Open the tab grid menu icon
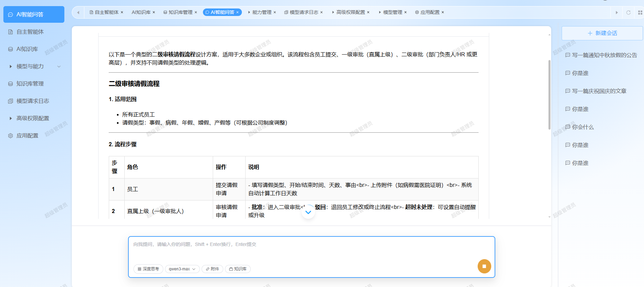Screen dimensions: 644x287 coord(640,13)
